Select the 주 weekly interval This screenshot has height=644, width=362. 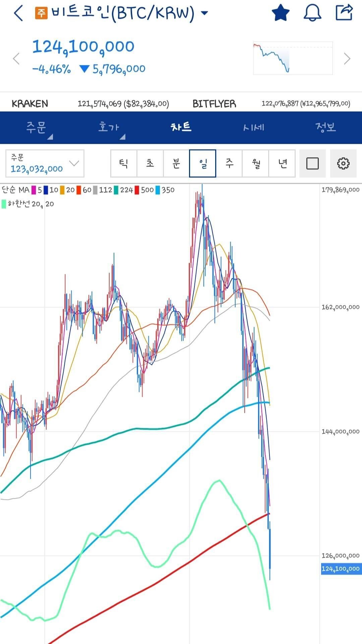click(229, 164)
